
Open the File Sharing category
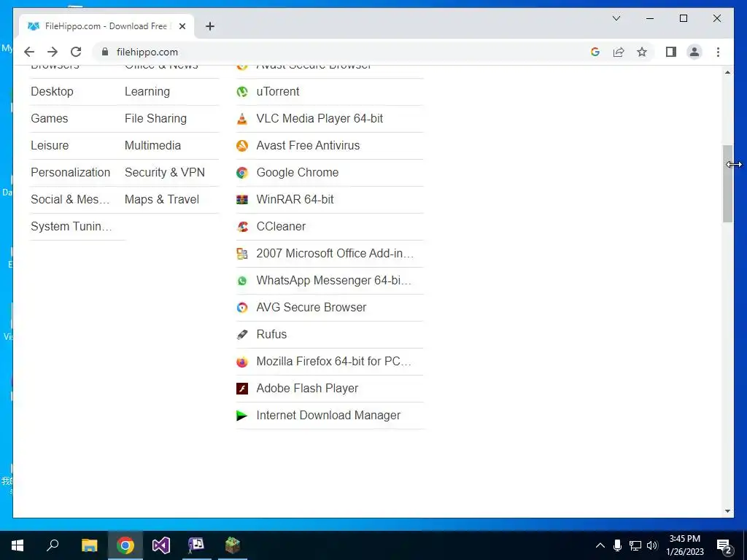tap(156, 119)
